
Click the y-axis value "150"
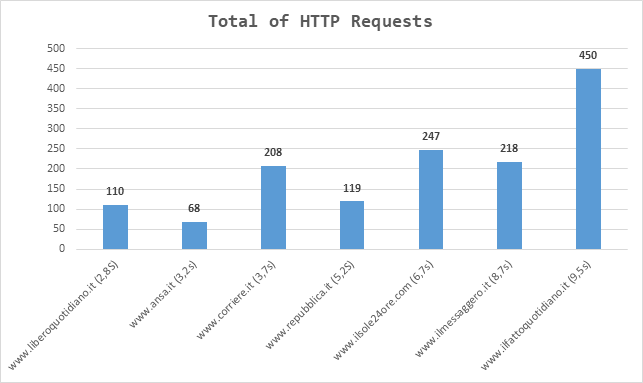(56, 189)
